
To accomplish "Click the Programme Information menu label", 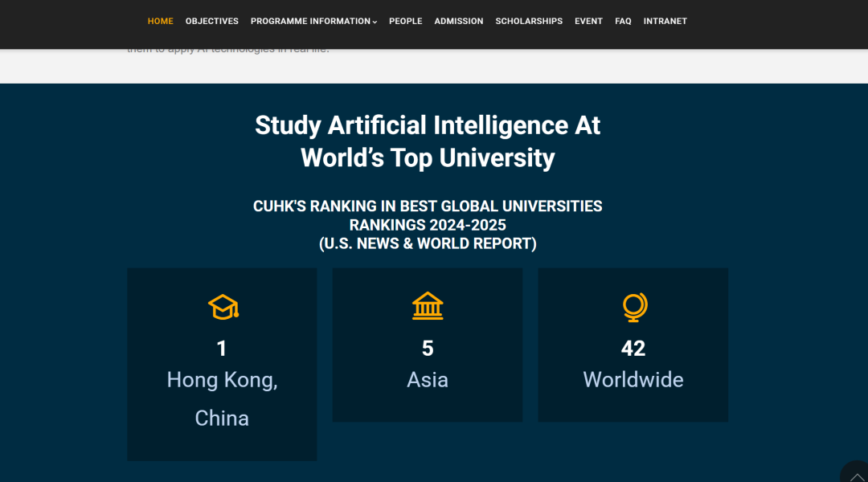I will [x=310, y=21].
